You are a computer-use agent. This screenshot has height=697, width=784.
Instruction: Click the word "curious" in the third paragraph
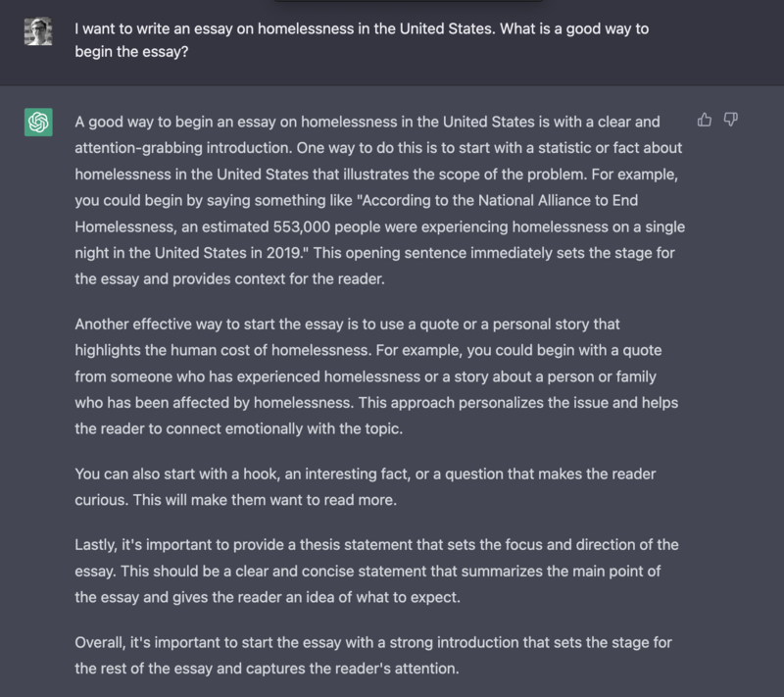coord(102,500)
